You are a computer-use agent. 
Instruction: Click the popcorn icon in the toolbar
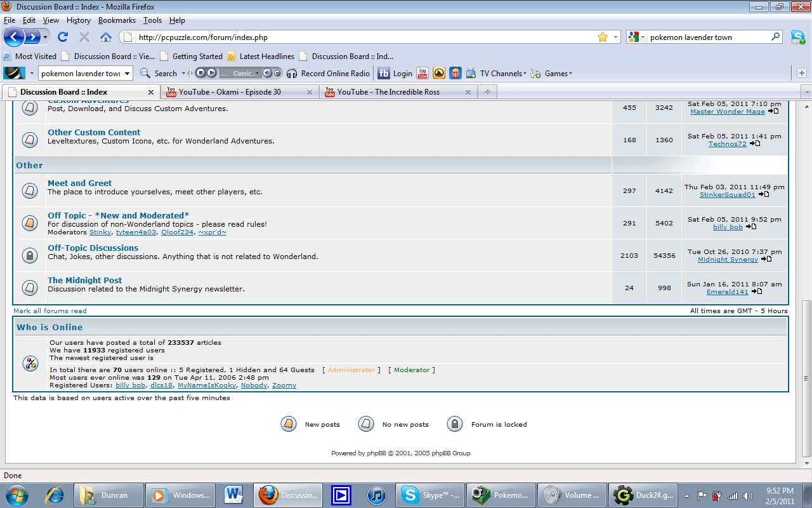click(455, 73)
